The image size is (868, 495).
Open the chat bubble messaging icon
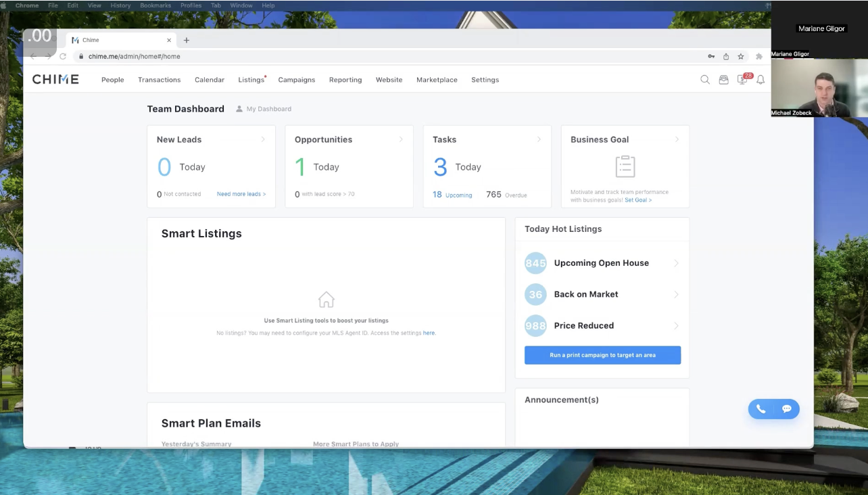(x=786, y=408)
